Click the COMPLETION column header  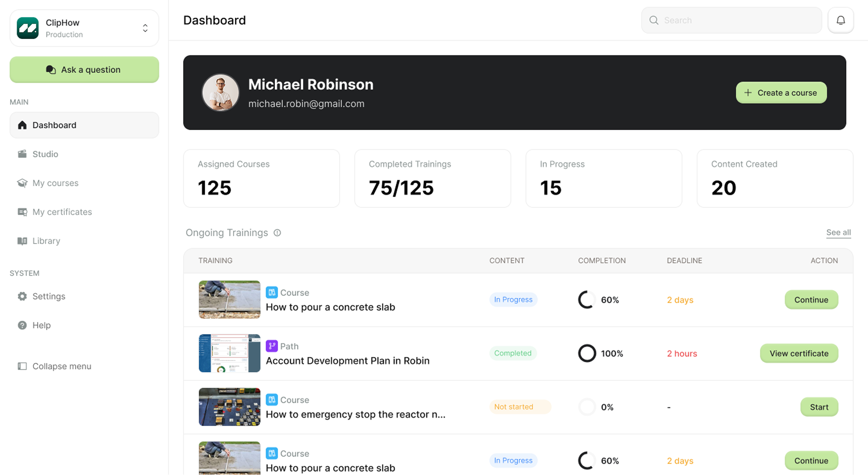coord(602,260)
